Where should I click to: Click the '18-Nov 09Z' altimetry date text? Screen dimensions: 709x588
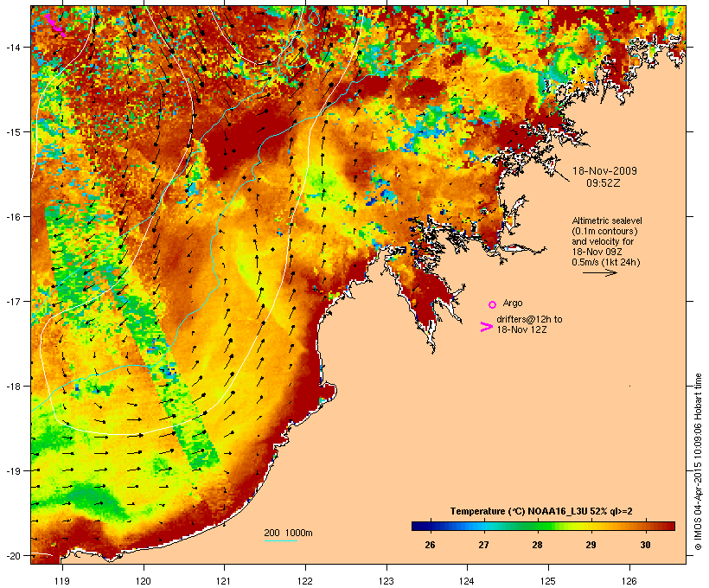click(x=597, y=252)
